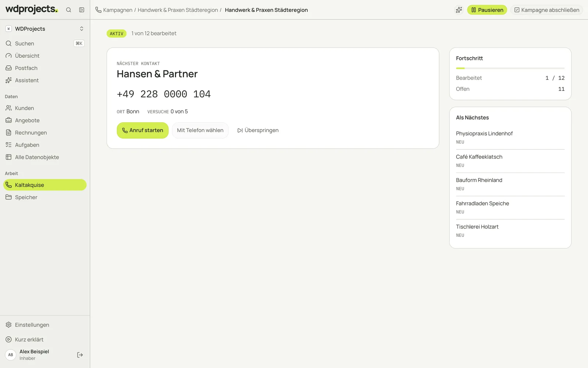This screenshot has width=588, height=368.
Task: Click the AKTIV status badge
Action: click(116, 33)
